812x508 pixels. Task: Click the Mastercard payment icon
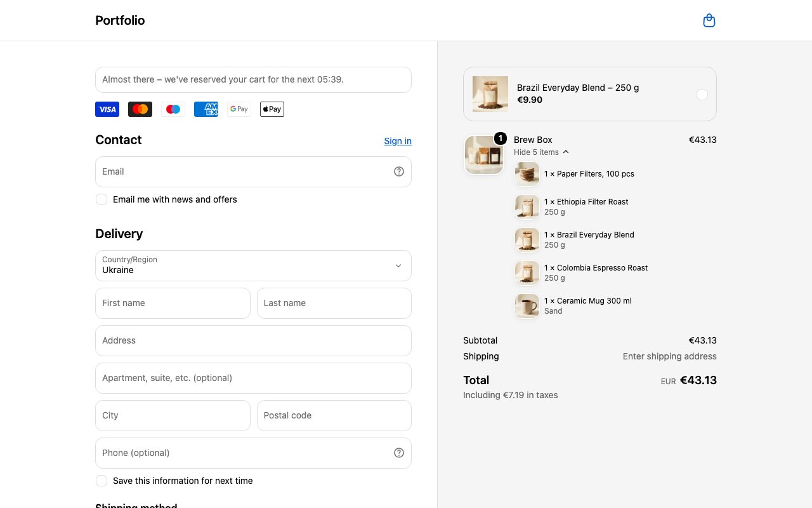tap(140, 109)
